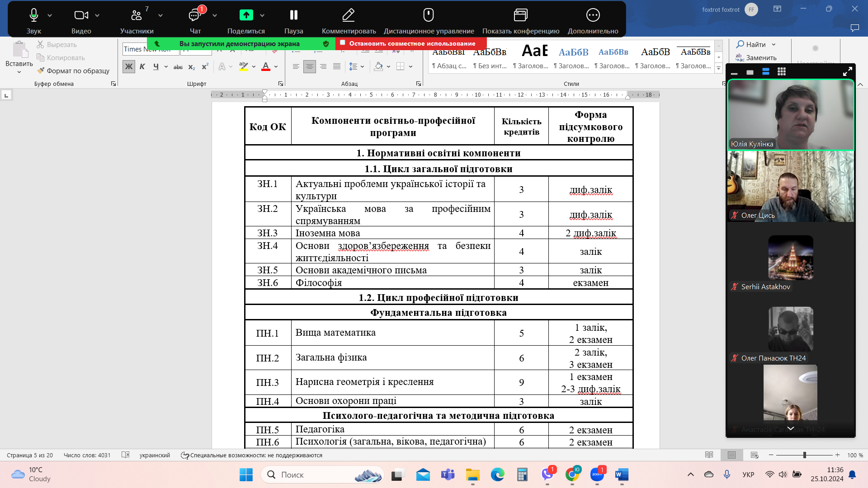
Task: Open video options arrow next to Видео
Action: click(97, 15)
